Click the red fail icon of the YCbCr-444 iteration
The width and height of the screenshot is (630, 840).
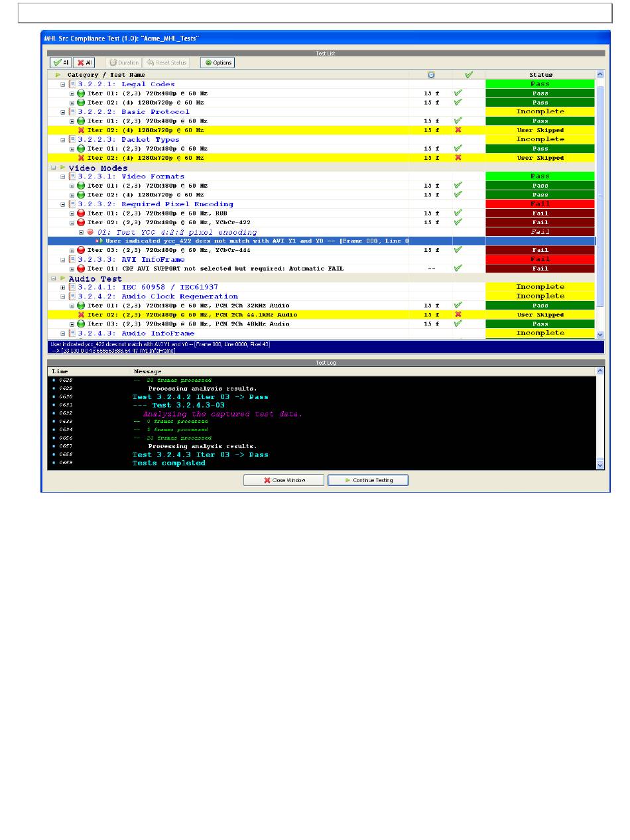pyautogui.click(x=81, y=251)
